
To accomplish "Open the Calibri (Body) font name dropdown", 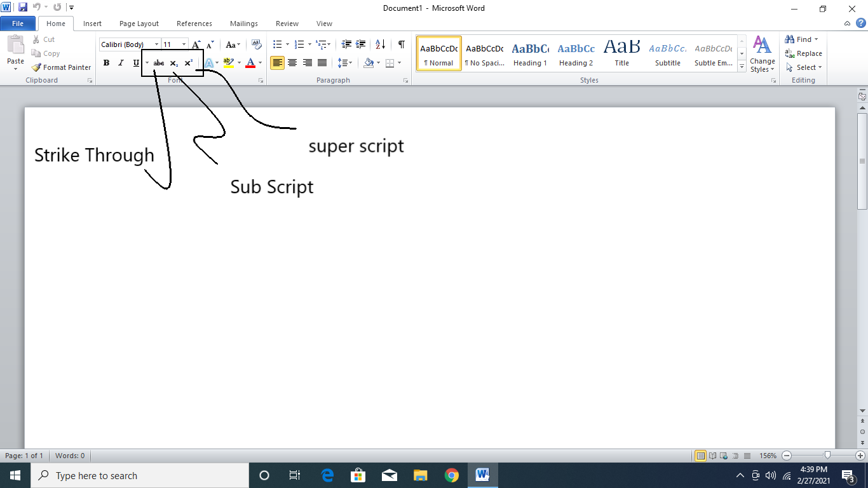I will [x=156, y=44].
